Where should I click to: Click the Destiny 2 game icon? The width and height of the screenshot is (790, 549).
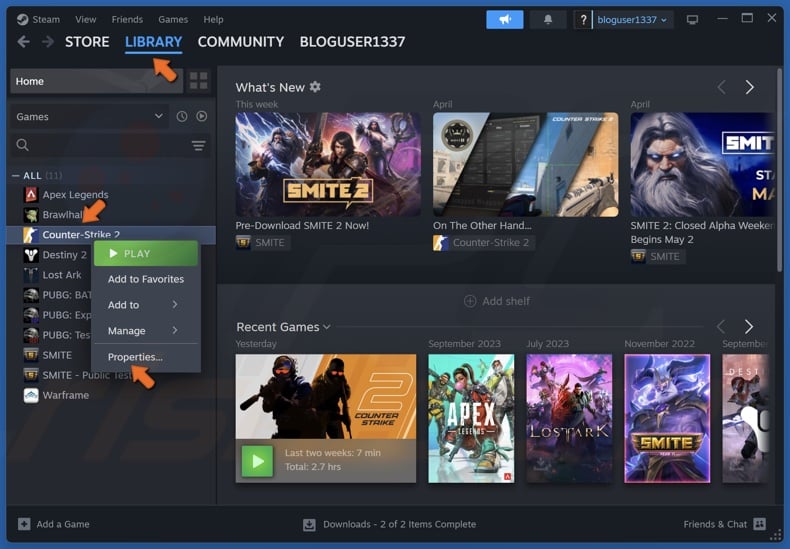[31, 255]
